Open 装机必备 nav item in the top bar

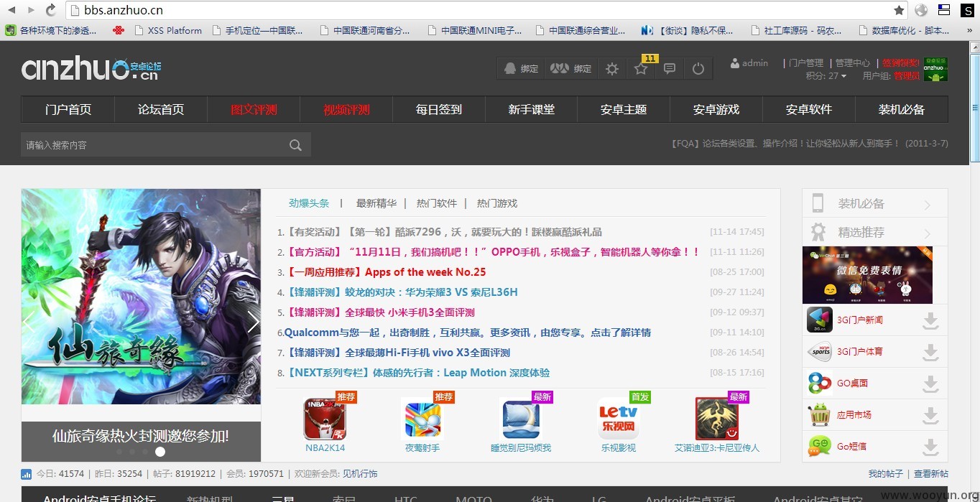pos(902,110)
